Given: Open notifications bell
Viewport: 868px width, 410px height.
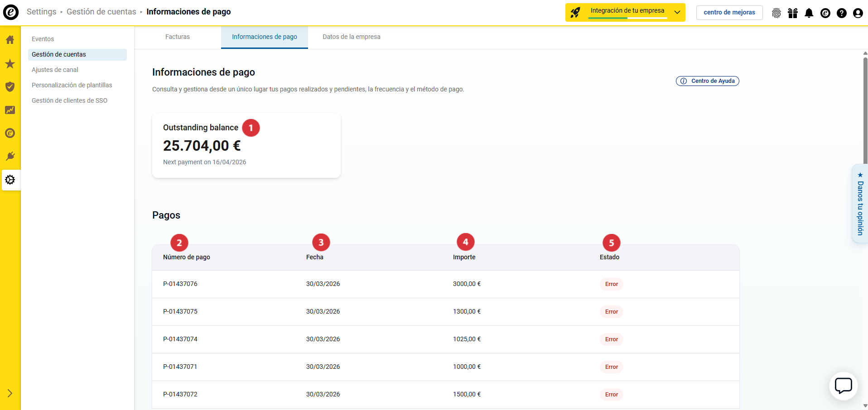Looking at the screenshot, I should pos(809,13).
